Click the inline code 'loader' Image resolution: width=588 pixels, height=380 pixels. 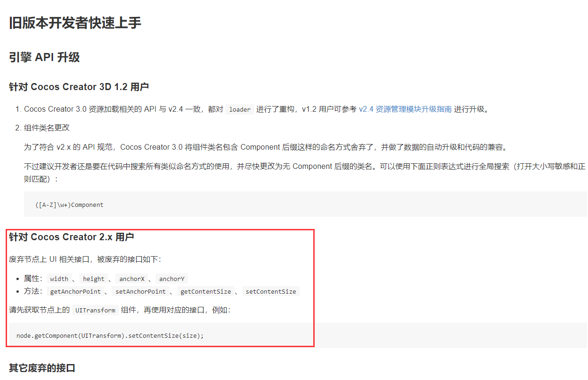coord(240,109)
